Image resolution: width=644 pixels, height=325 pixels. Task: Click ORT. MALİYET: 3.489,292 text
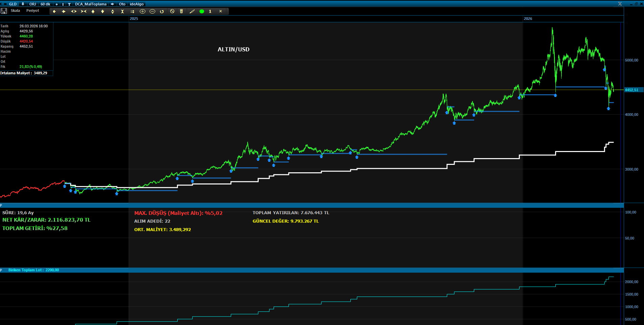coord(162,229)
